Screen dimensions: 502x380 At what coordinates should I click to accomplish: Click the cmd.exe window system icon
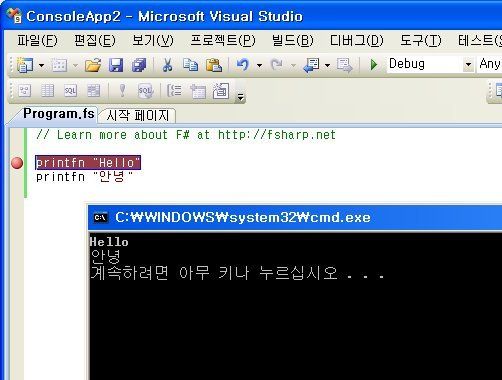(x=100, y=218)
